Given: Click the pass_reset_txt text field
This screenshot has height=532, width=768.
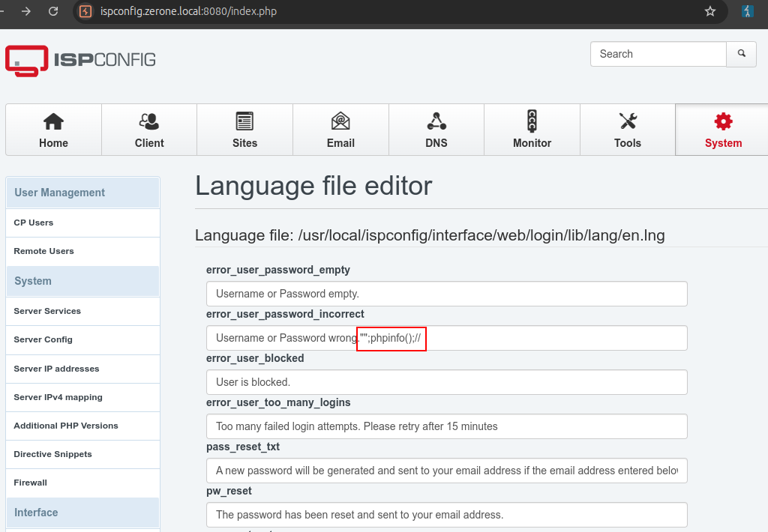Looking at the screenshot, I should click(447, 471).
